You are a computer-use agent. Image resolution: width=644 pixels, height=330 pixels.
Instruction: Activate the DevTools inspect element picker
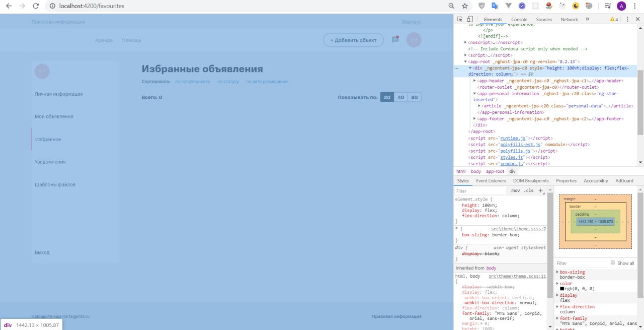click(x=460, y=19)
